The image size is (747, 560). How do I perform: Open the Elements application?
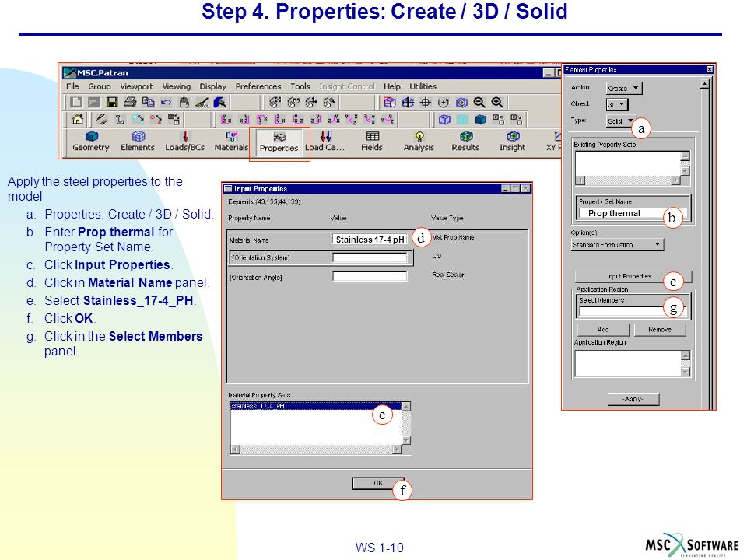(x=138, y=142)
